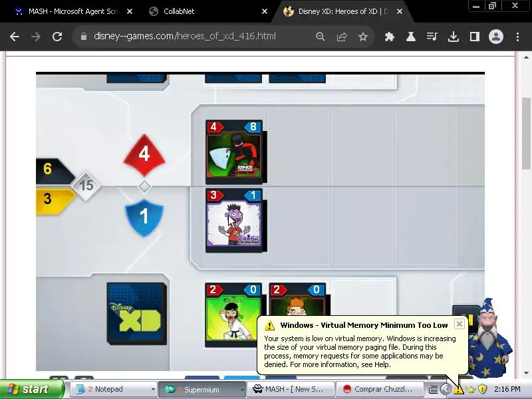532x399 pixels.
Task: Click the wizard Microsoft Agent character
Action: tap(490, 338)
